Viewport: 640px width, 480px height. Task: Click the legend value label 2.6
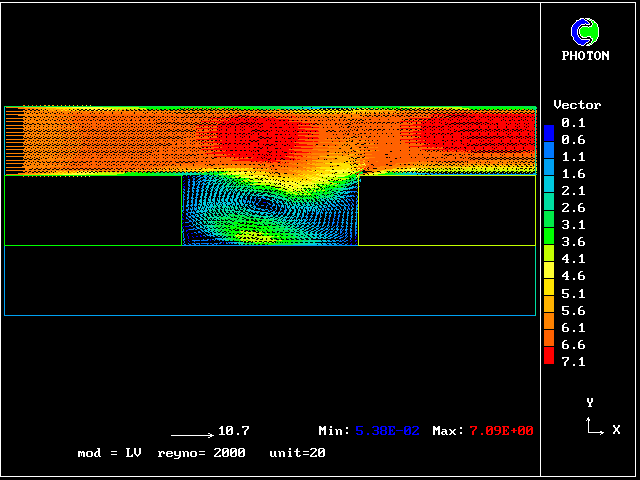[x=574, y=208]
